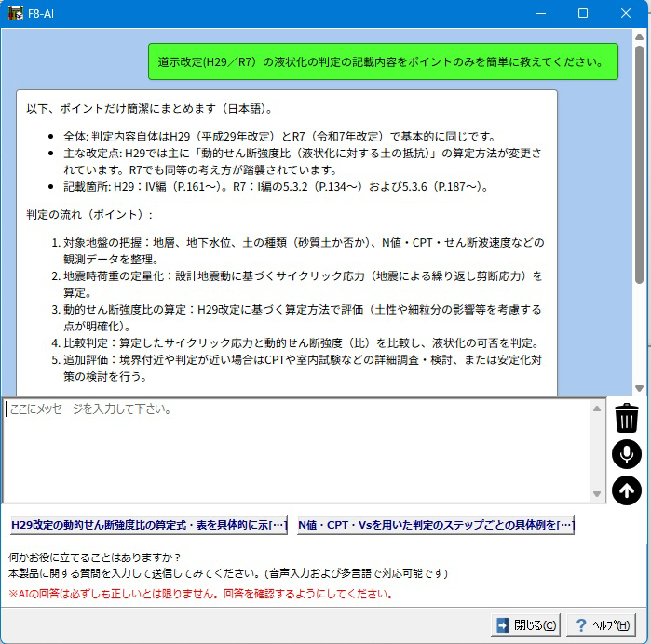
Task: Click bullet starting 記載箇所: H29：IV編
Action: tap(276, 187)
